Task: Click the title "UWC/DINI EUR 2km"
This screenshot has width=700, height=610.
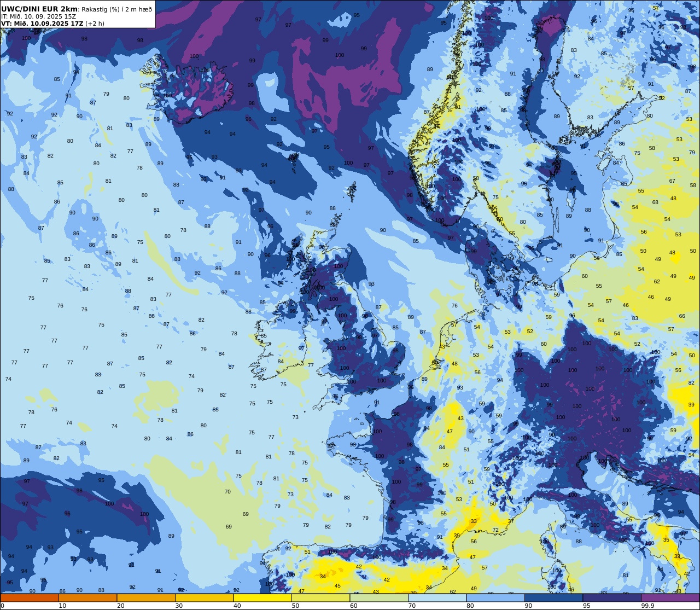Action: click(x=39, y=9)
